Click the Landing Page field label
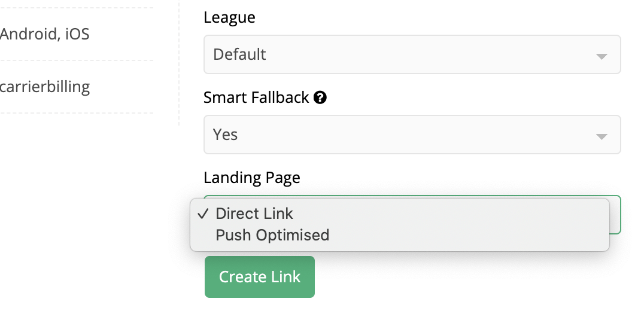644x311 pixels. point(252,178)
